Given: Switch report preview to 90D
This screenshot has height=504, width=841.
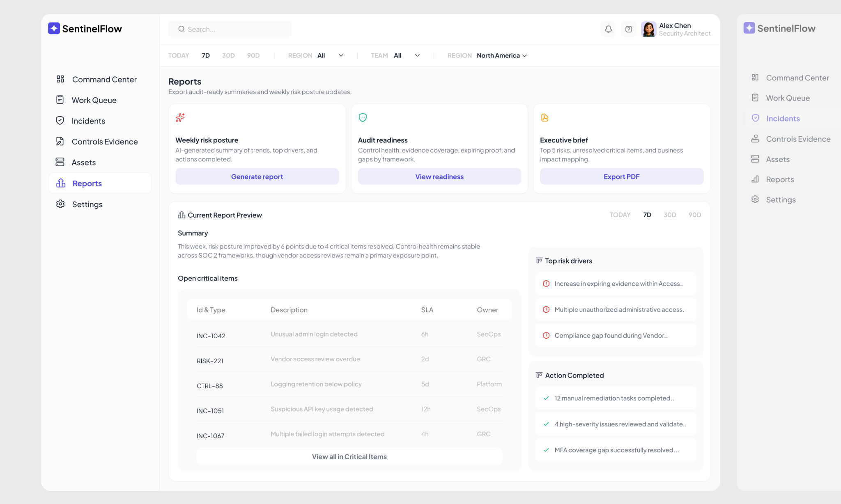Looking at the screenshot, I should pos(694,215).
